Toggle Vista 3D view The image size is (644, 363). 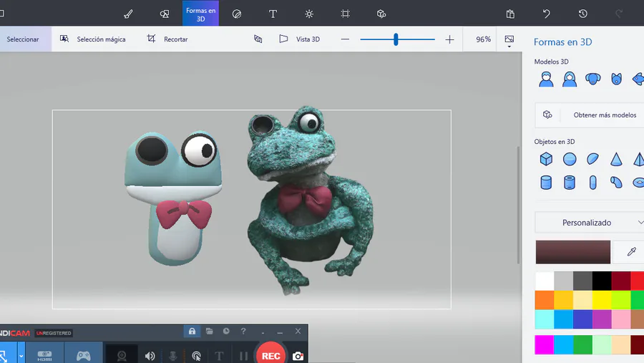[299, 39]
